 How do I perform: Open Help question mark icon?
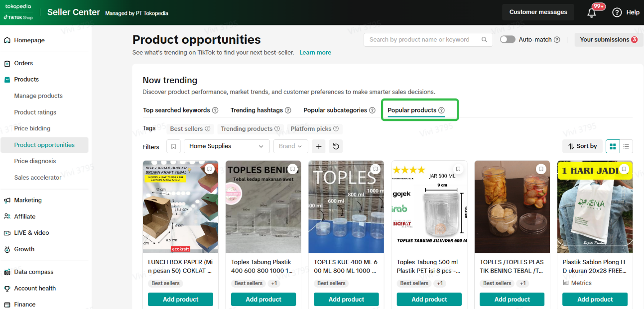click(617, 12)
